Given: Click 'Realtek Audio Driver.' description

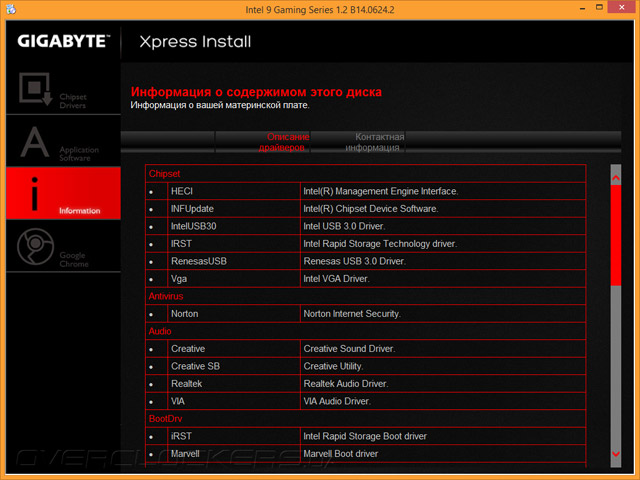Looking at the screenshot, I should click(x=346, y=384).
